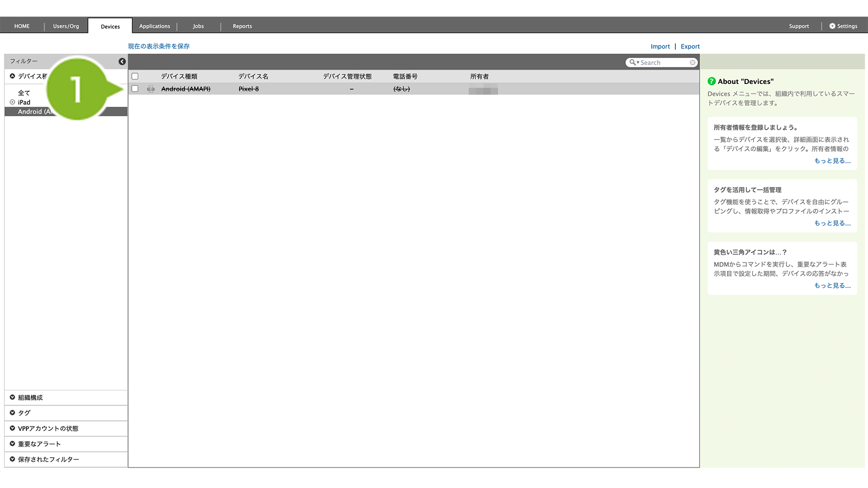
Task: Click 現在の表示条件を保存 link
Action: pos(159,46)
